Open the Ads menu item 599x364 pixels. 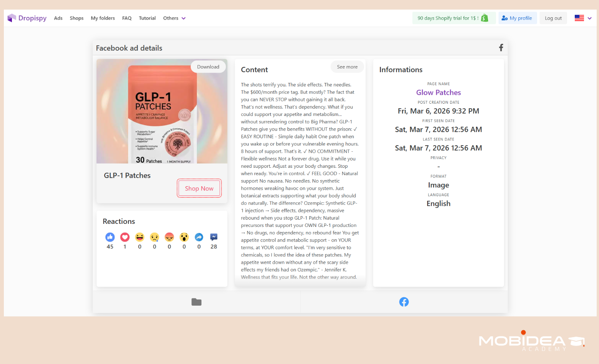(58, 18)
